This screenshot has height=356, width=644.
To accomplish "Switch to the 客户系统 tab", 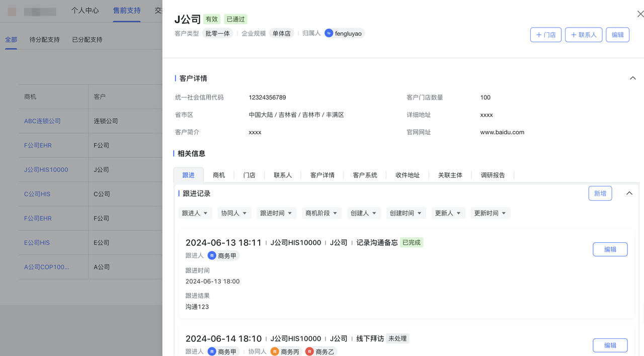I will (365, 175).
